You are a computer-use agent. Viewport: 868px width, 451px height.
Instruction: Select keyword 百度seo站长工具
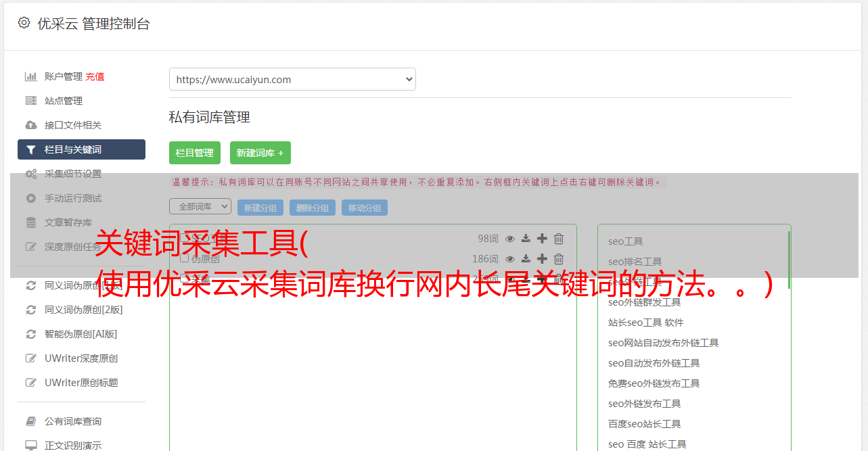[x=645, y=424]
